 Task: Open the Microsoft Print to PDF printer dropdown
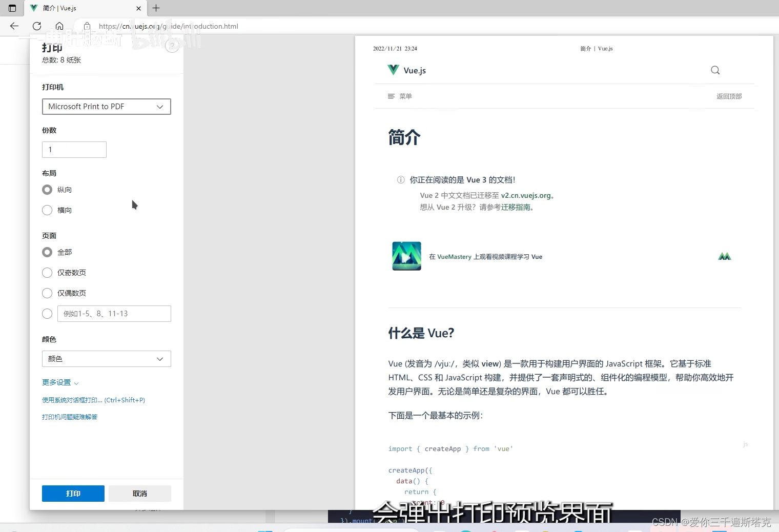click(x=106, y=107)
